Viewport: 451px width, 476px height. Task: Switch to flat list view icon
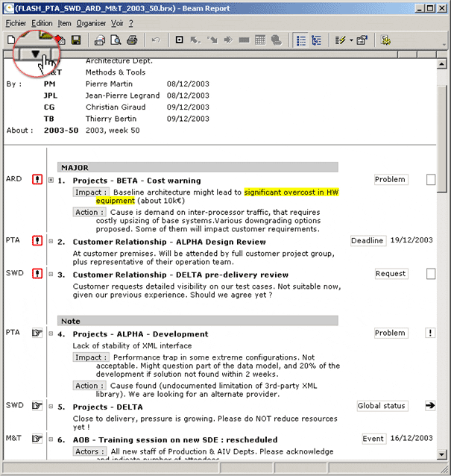(301, 40)
